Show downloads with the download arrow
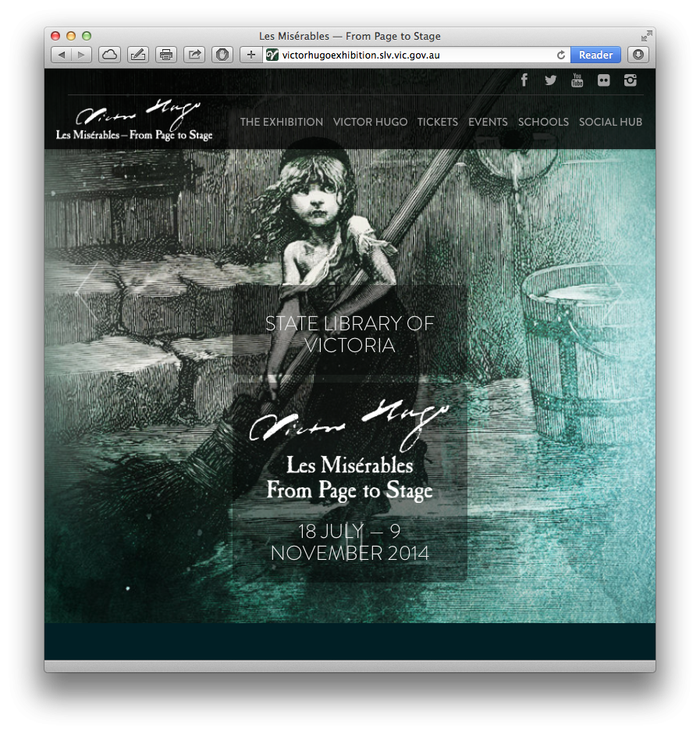 [638, 55]
